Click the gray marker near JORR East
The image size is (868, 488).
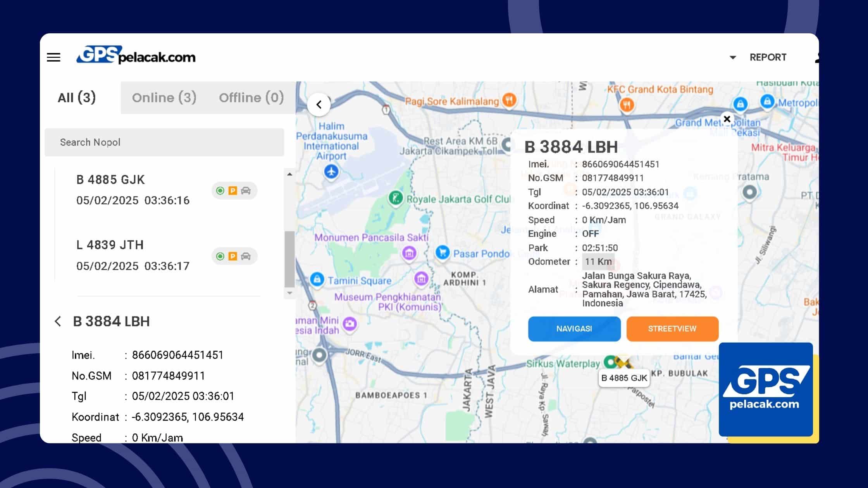coord(319,355)
